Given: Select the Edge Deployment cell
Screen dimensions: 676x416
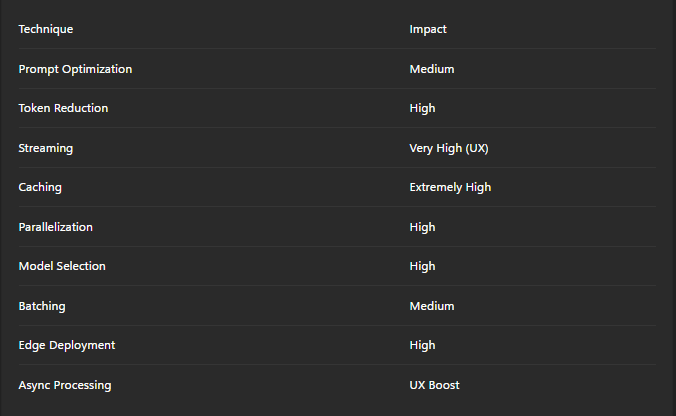Looking at the screenshot, I should click(x=67, y=345).
